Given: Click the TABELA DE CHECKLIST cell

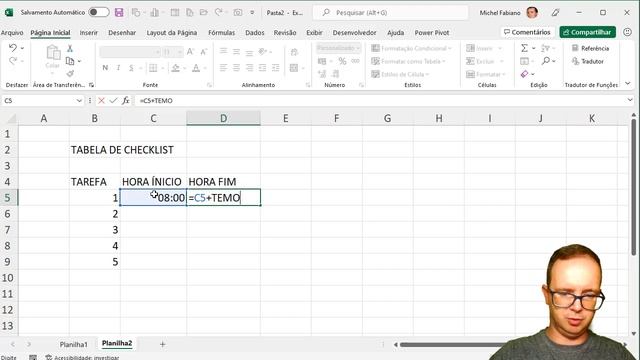Looking at the screenshot, I should (x=122, y=150).
